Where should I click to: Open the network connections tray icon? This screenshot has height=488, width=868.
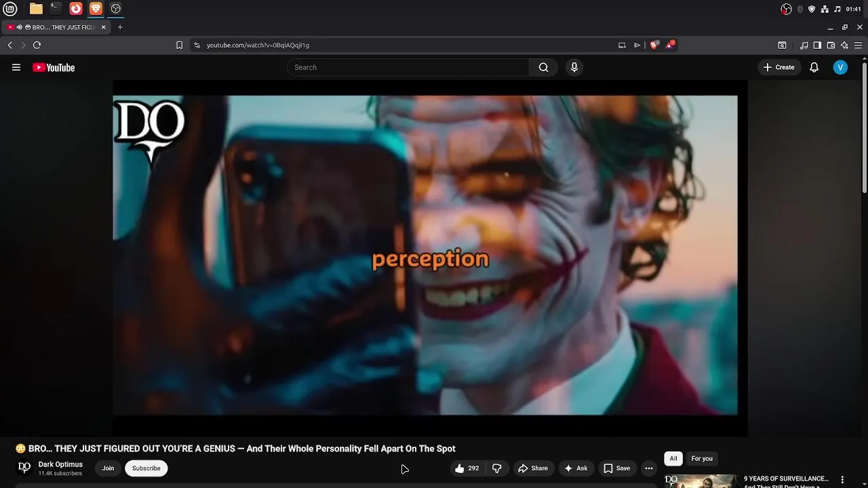click(825, 9)
